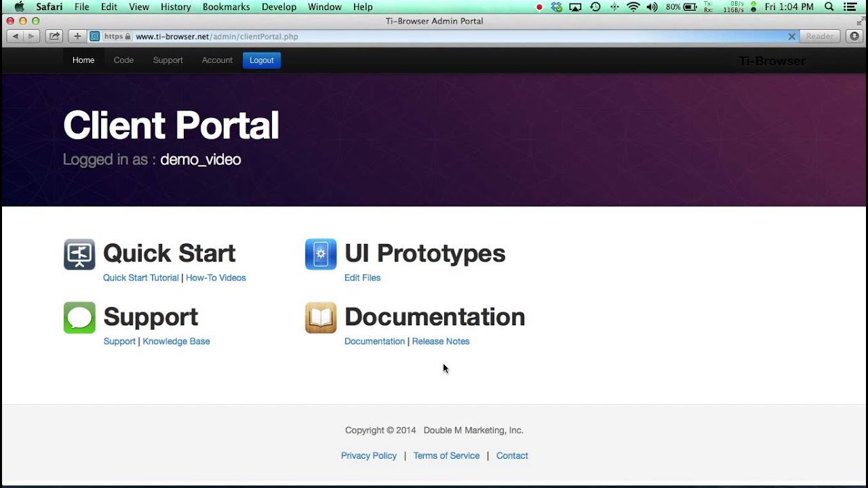Open the Release Notes link

pyautogui.click(x=441, y=342)
